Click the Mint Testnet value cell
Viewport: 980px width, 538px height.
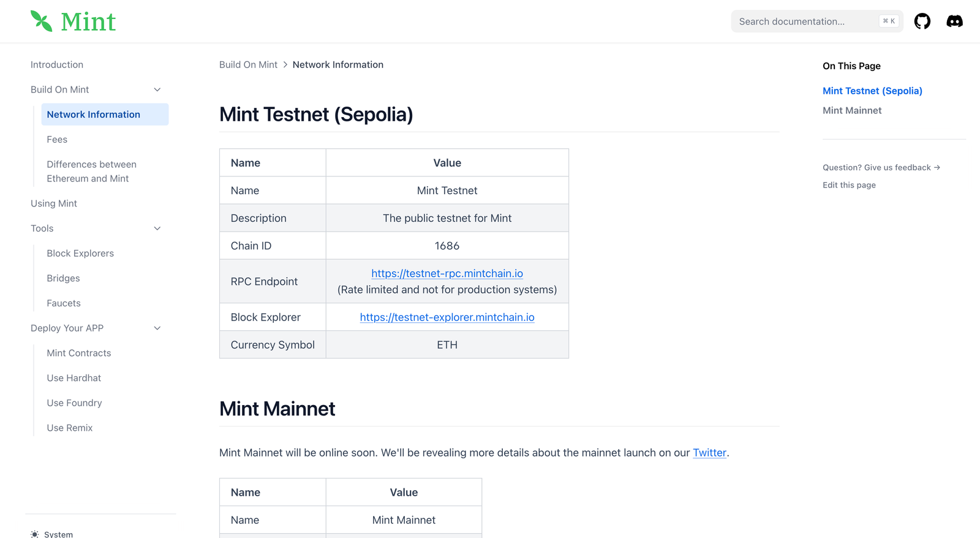pyautogui.click(x=447, y=191)
